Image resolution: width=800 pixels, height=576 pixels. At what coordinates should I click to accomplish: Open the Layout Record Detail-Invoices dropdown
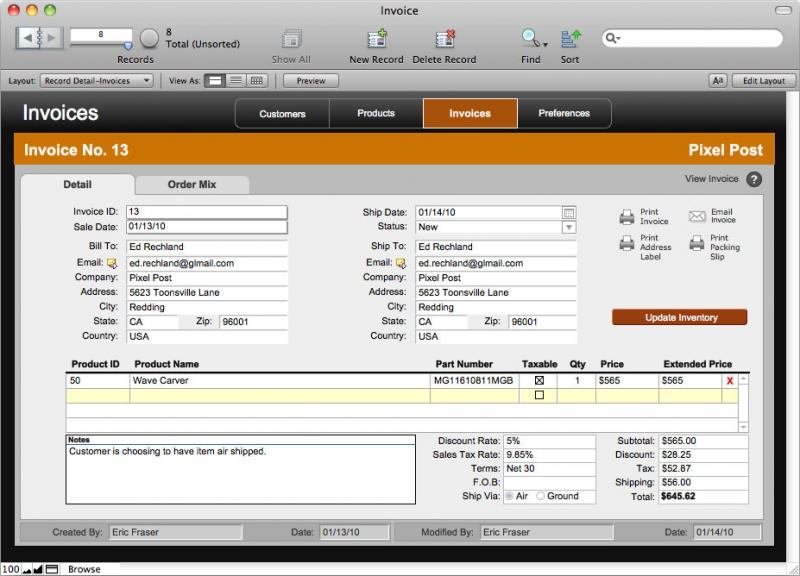(97, 81)
